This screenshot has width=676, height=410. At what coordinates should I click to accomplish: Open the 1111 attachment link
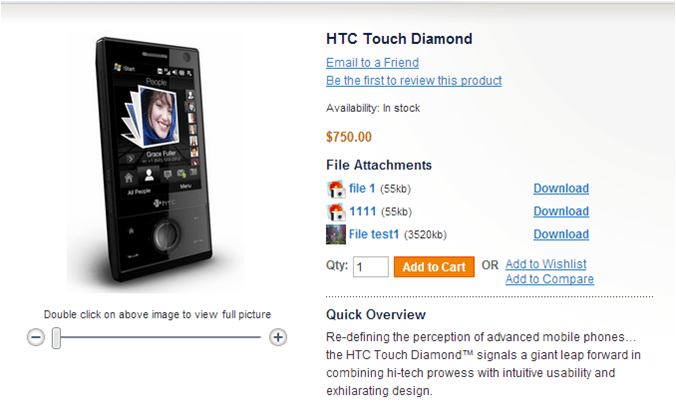tap(362, 211)
